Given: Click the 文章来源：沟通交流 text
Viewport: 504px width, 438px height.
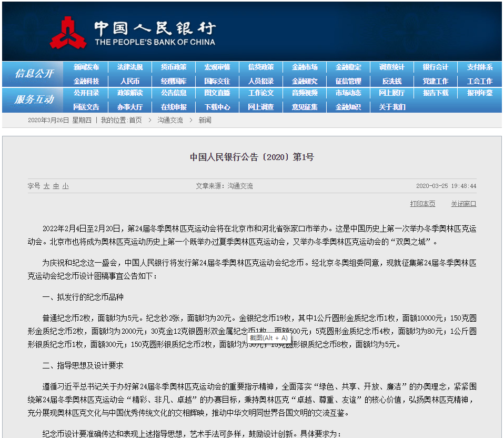Looking at the screenshot, I should point(224,186).
